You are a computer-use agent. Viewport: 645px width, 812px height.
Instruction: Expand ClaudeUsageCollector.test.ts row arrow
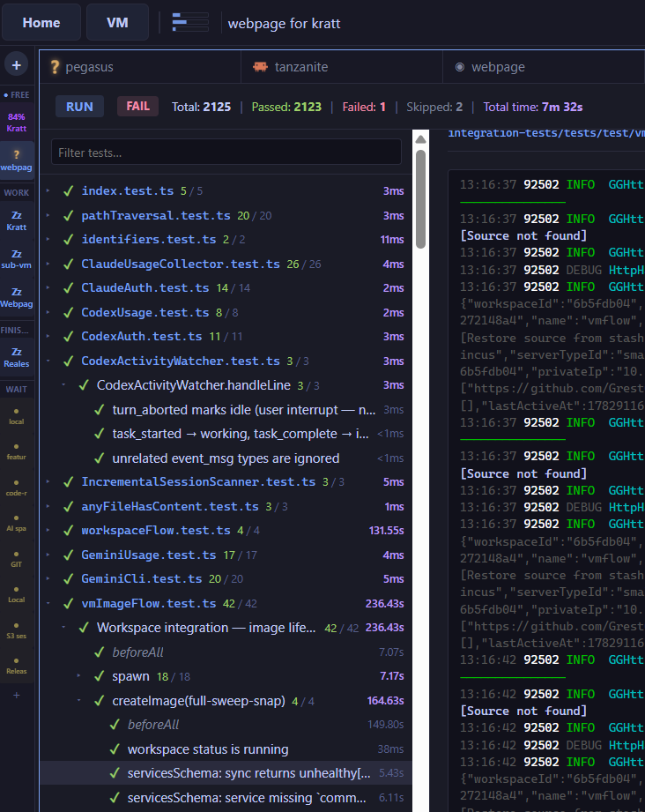click(48, 264)
